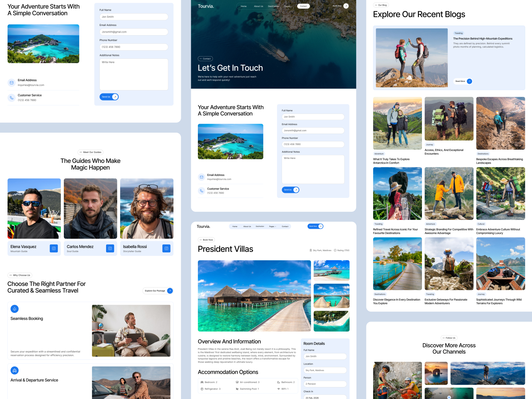
Task: Open Elena Vasquez's guide photo
Action: (34, 208)
